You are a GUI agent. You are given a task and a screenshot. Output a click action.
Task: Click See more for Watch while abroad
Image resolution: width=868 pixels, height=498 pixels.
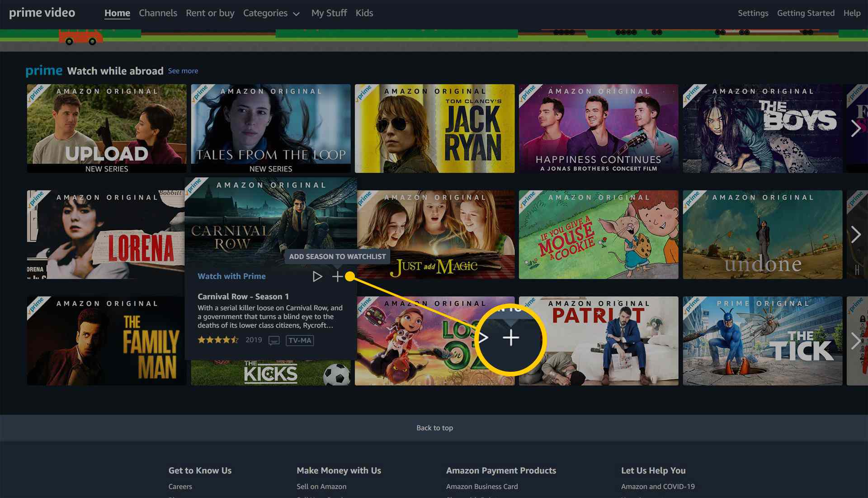[x=183, y=71]
